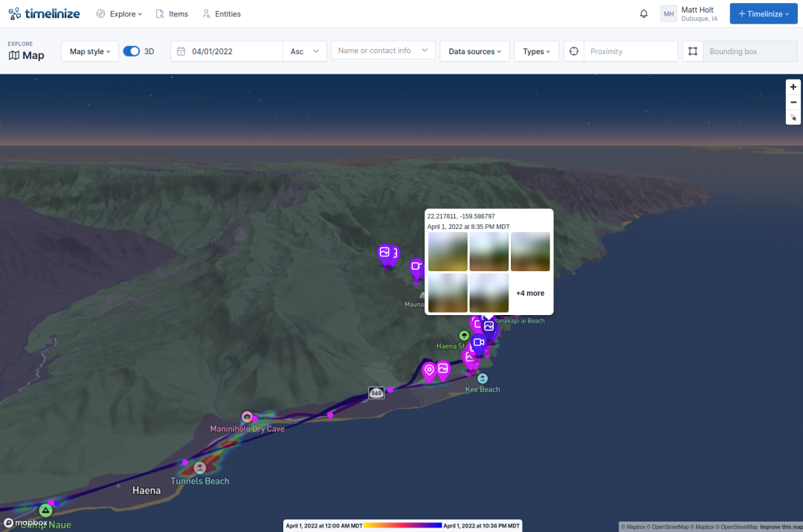The image size is (803, 532).
Task: Open the Map style dropdown
Action: click(x=90, y=51)
